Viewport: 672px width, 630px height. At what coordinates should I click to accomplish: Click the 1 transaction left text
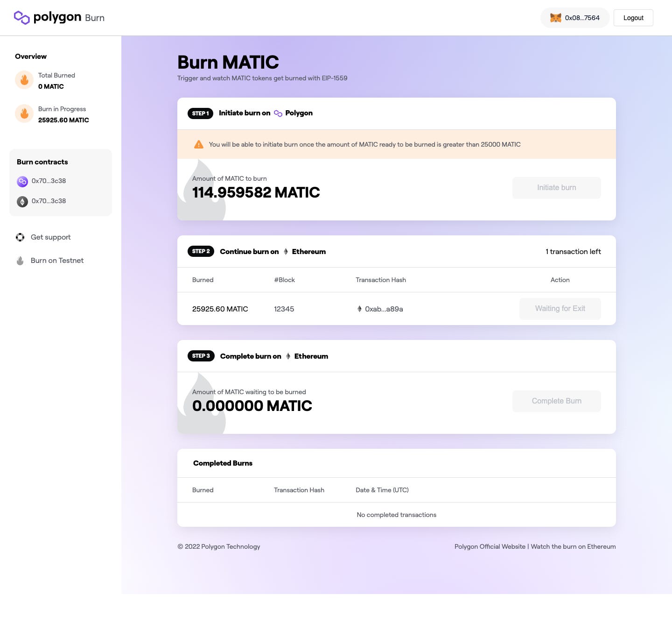[x=573, y=251]
